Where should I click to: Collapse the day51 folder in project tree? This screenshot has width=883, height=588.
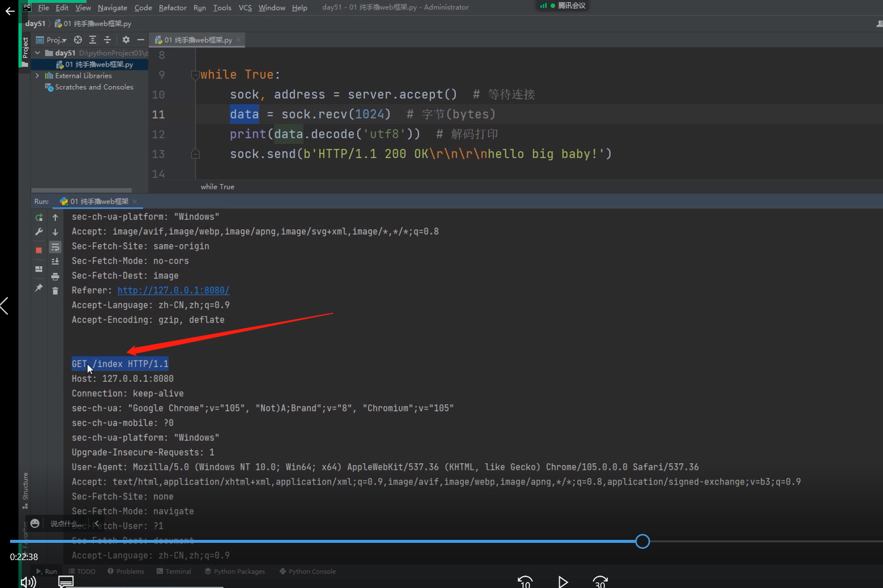tap(38, 53)
